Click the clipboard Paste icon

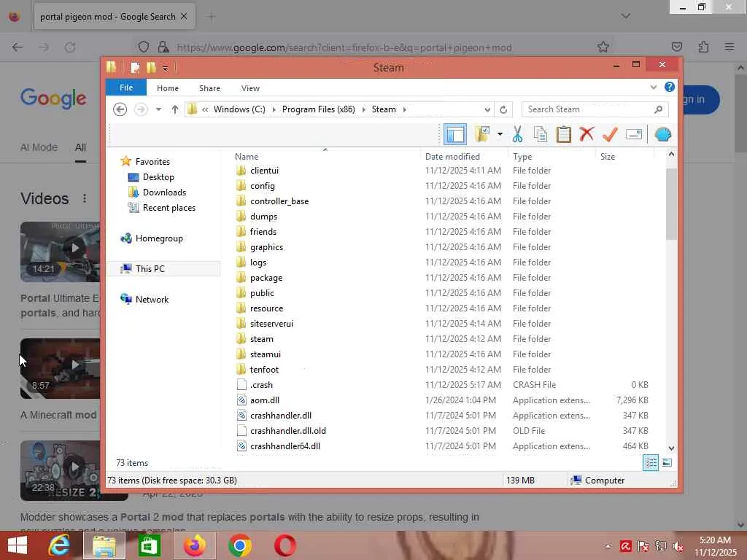564,135
